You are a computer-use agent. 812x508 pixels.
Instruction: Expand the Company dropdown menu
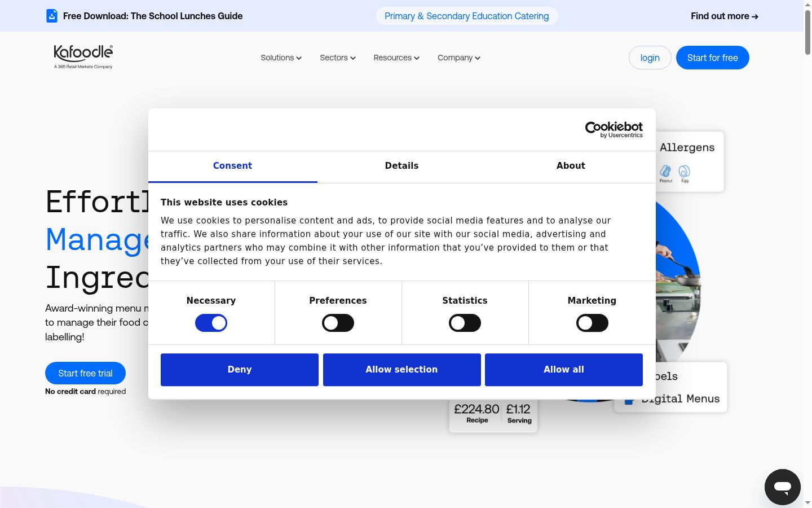(x=459, y=58)
